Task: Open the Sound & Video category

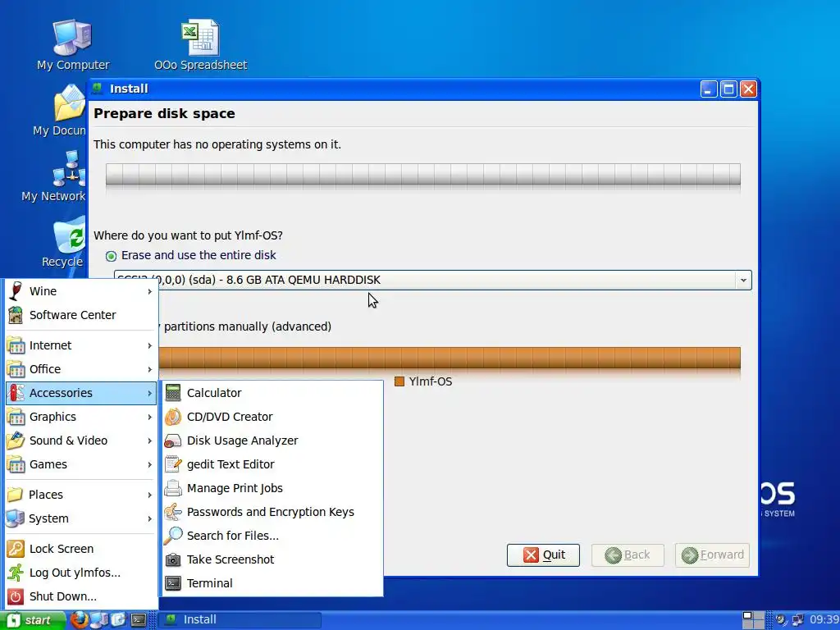Action: (x=81, y=441)
